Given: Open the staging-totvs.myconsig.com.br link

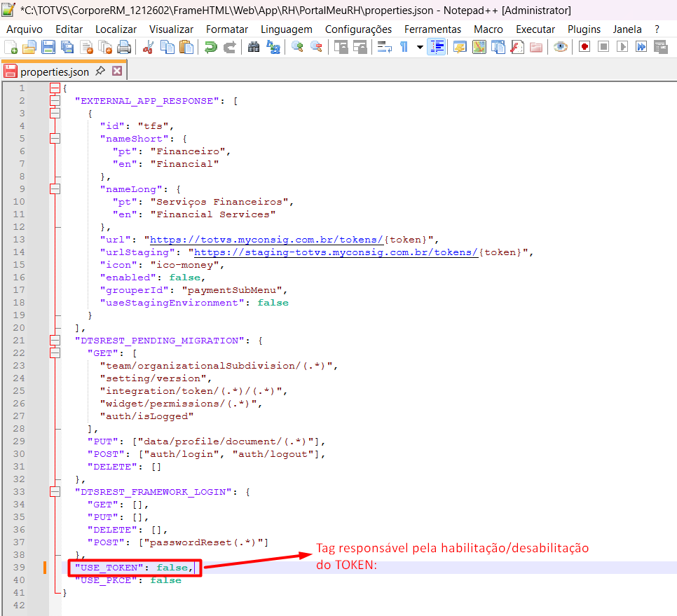Looking at the screenshot, I should click(x=336, y=252).
